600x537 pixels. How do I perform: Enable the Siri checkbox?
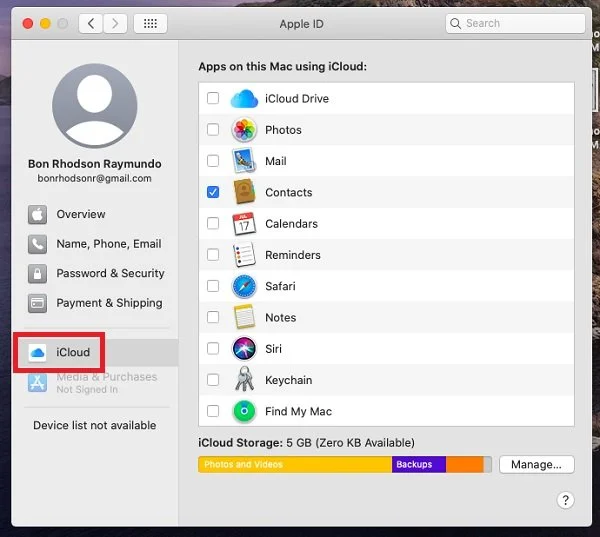[213, 348]
